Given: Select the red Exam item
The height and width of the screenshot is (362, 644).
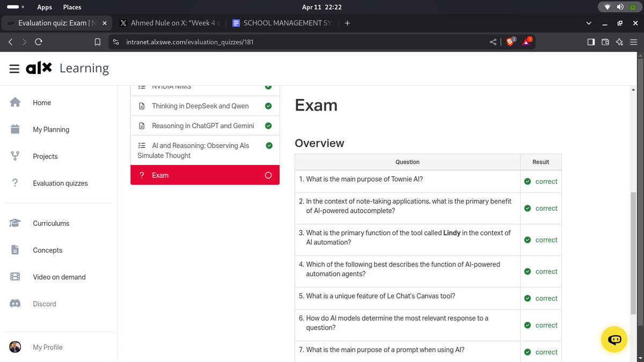Looking at the screenshot, I should click(205, 175).
